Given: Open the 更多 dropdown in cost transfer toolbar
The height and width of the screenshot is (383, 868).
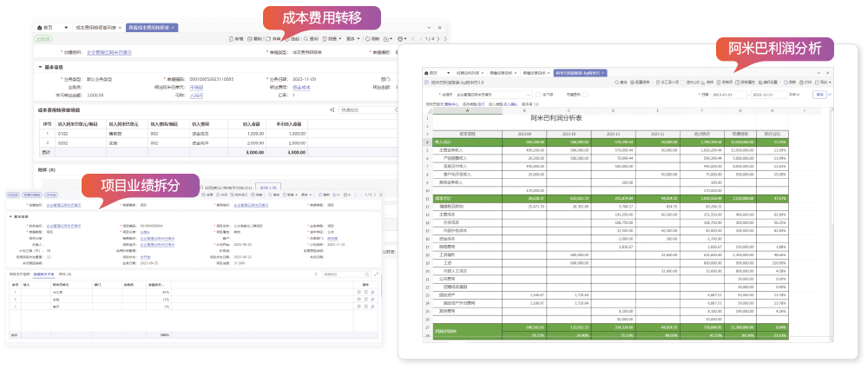Looking at the screenshot, I should point(352,39).
